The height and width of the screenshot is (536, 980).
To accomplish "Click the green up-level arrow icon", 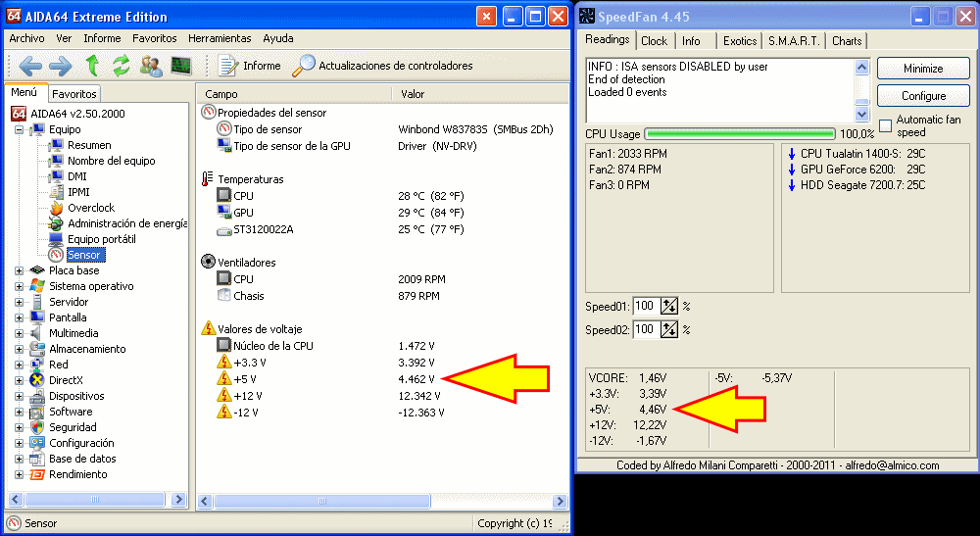I will click(x=92, y=65).
